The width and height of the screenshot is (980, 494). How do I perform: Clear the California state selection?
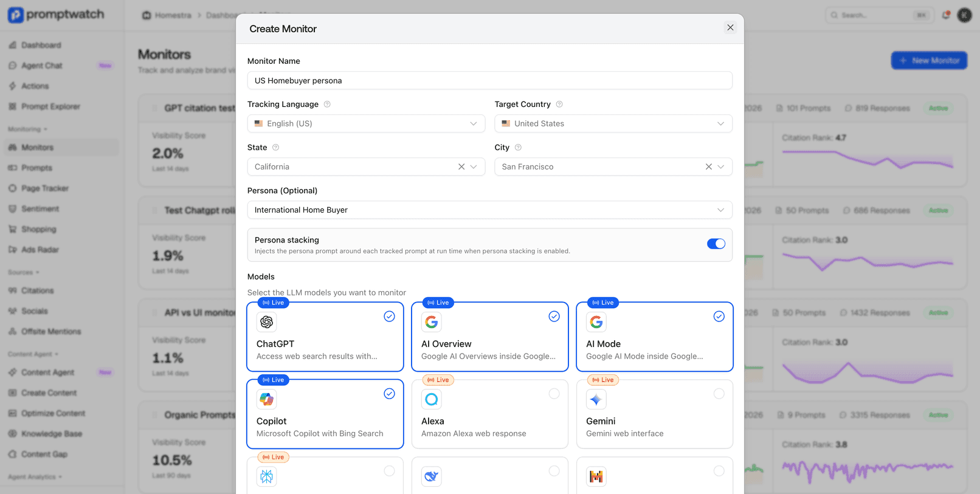[461, 166]
